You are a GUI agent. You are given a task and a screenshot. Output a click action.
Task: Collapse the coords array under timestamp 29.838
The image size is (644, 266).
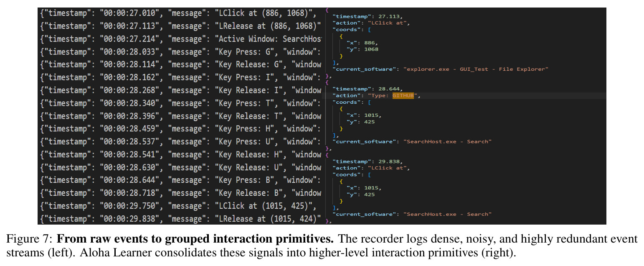click(369, 175)
